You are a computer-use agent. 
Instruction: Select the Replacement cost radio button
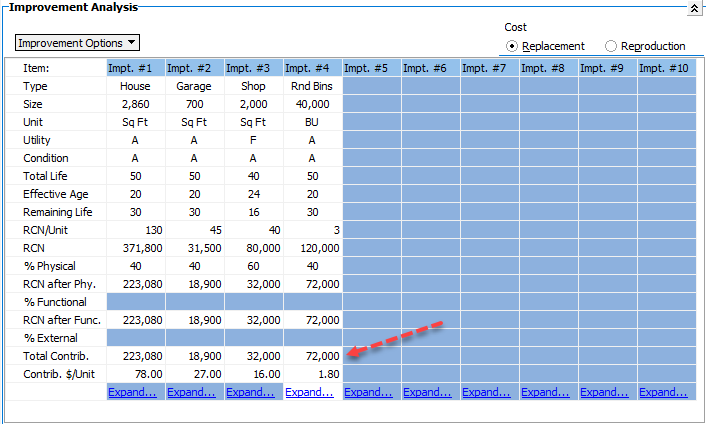tap(513, 46)
